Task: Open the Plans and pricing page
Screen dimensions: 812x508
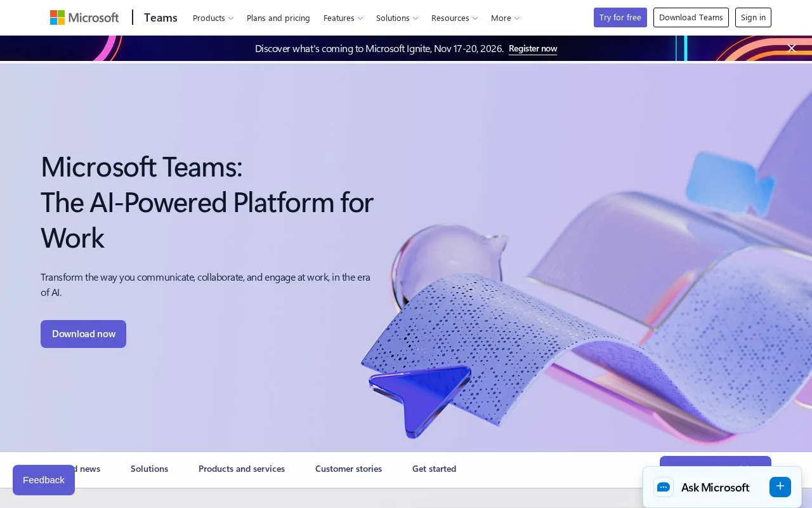Action: click(278, 18)
